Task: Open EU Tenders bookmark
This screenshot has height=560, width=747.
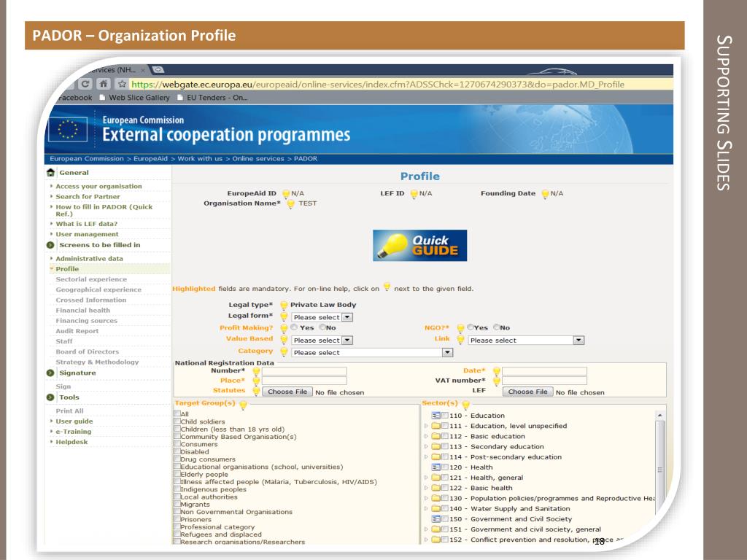Action: pyautogui.click(x=212, y=98)
